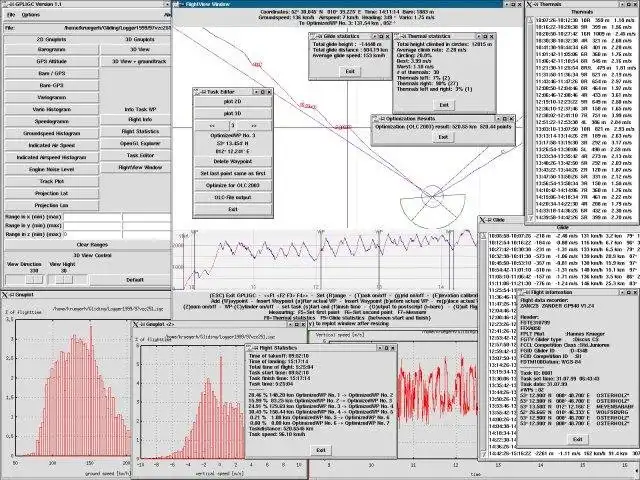This screenshot has height=480, width=640.
Task: Exit the Thermal statistics dialog
Action: (x=444, y=105)
